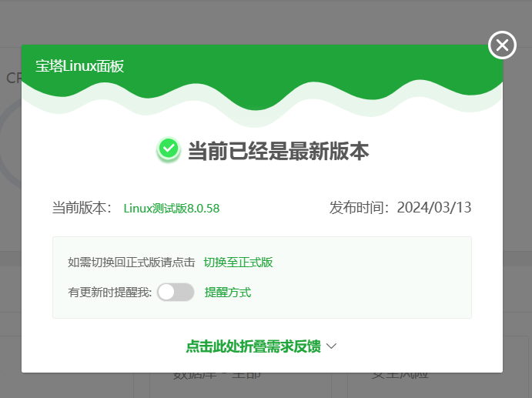Click the 如需切换回正式版请点击 text
Screen dimensions: 532x398
click(x=132, y=263)
